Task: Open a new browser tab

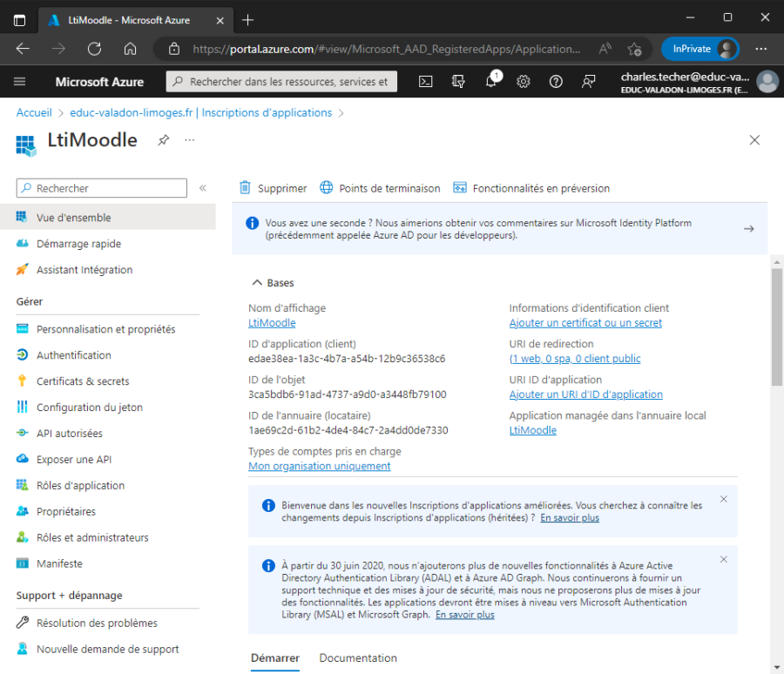Action: [248, 20]
